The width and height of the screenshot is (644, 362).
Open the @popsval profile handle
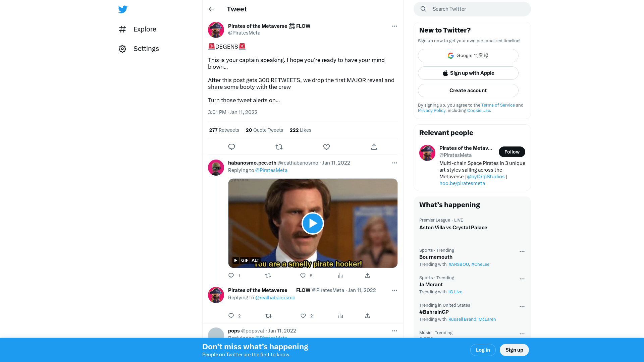click(253, 331)
